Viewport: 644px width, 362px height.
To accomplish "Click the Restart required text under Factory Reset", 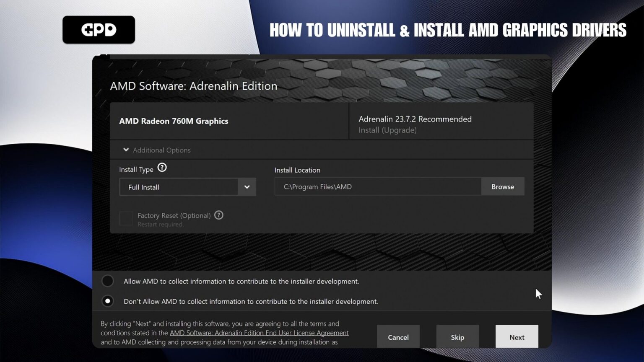I will (x=161, y=224).
